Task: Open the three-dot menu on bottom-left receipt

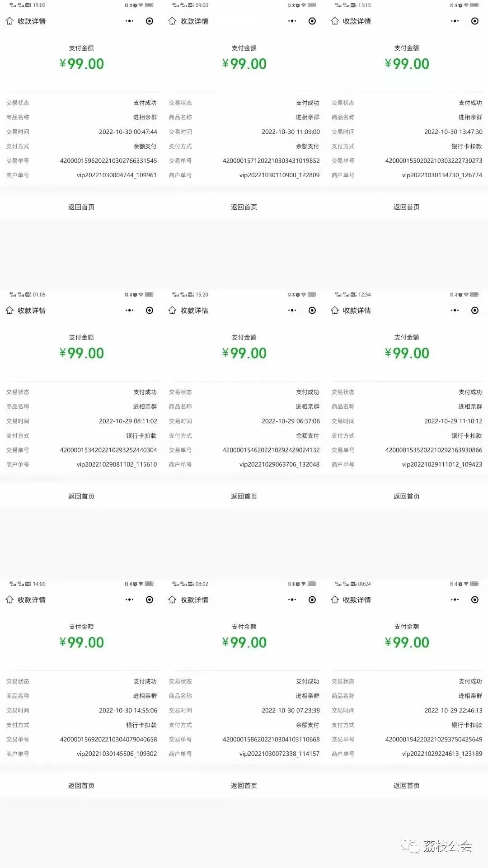Action: pyautogui.click(x=129, y=599)
